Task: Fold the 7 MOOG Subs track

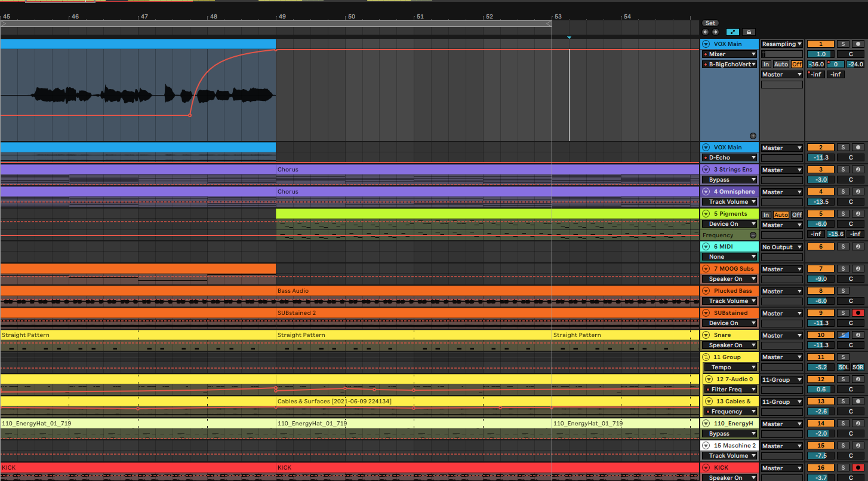Action: click(706, 269)
